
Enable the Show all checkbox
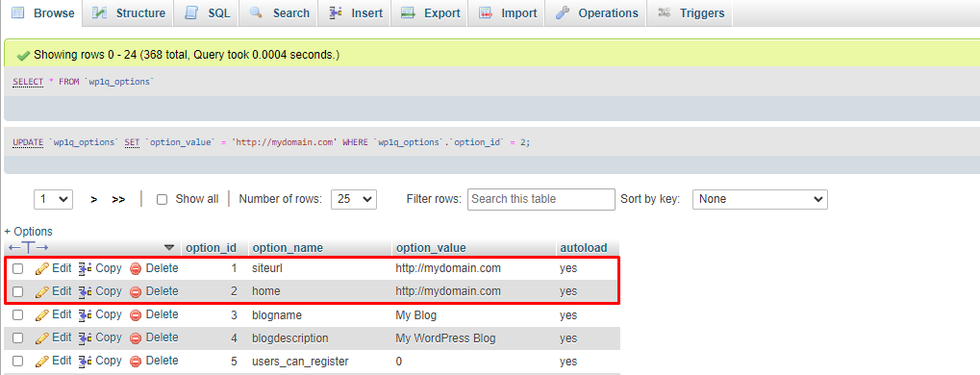tap(162, 199)
